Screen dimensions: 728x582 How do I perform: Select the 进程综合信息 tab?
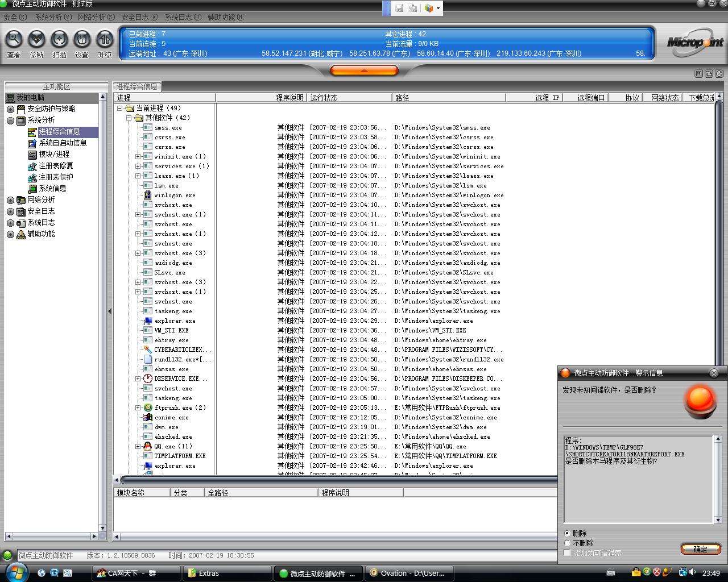(x=137, y=86)
